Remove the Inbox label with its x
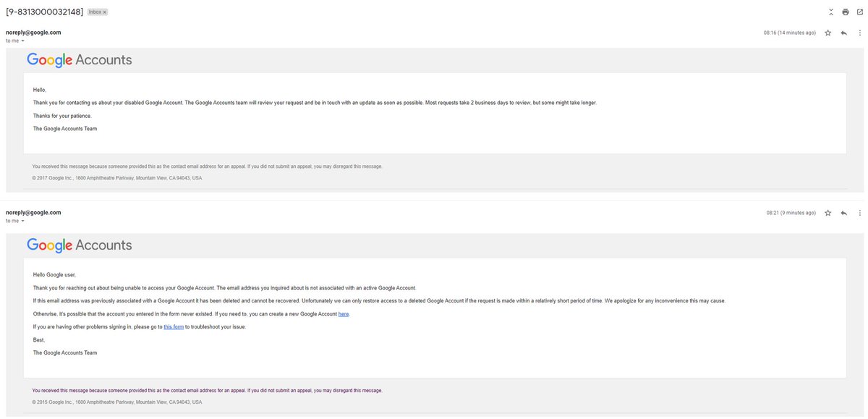Viewport: 868px width, 419px height. tap(105, 12)
